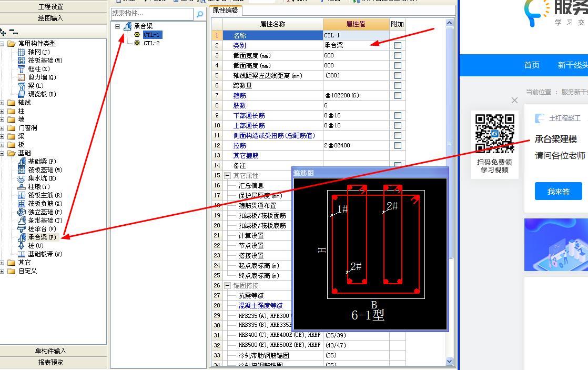Click 首页 in the website nav

(x=532, y=65)
